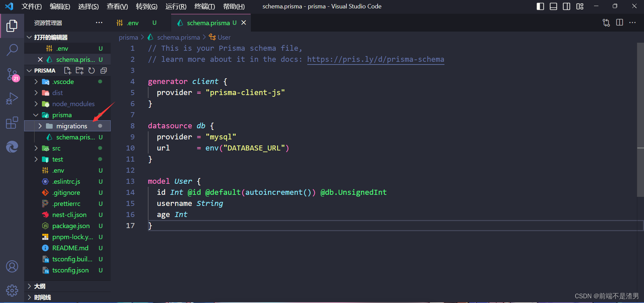The height and width of the screenshot is (303, 644).
Task: Open the 帮助(H) menu
Action: [234, 6]
